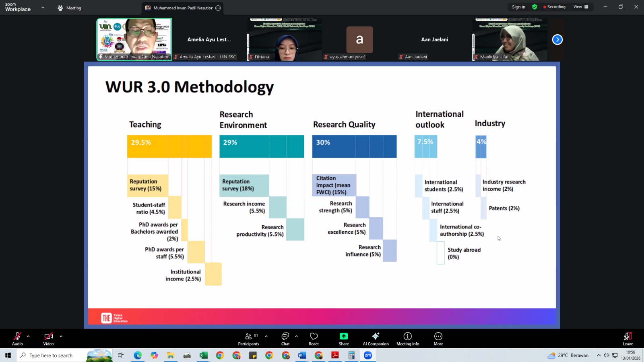Open the Chat panel
Viewport: 644px width, 362px height.
point(285,338)
